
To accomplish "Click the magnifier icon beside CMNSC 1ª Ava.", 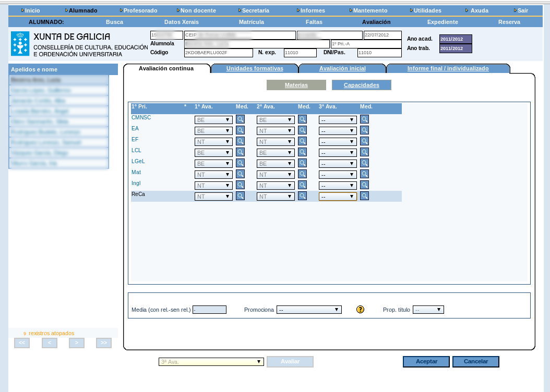I will coord(240,119).
